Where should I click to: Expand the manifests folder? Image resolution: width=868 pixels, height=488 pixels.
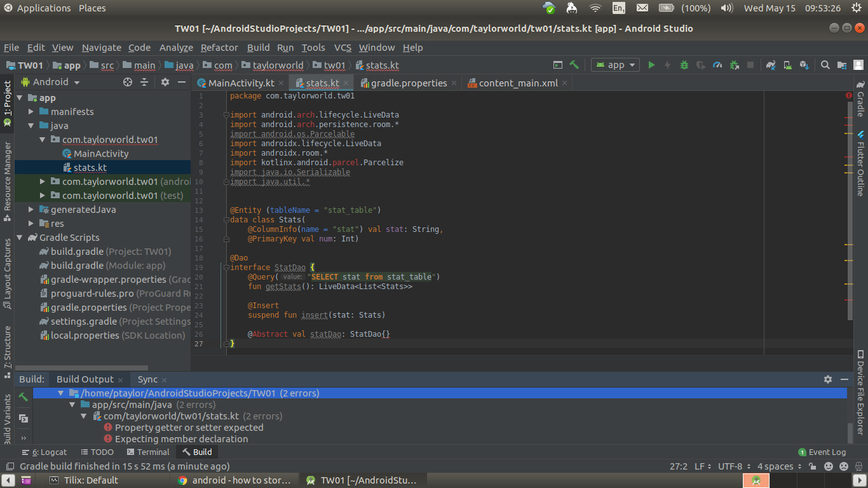31,111
